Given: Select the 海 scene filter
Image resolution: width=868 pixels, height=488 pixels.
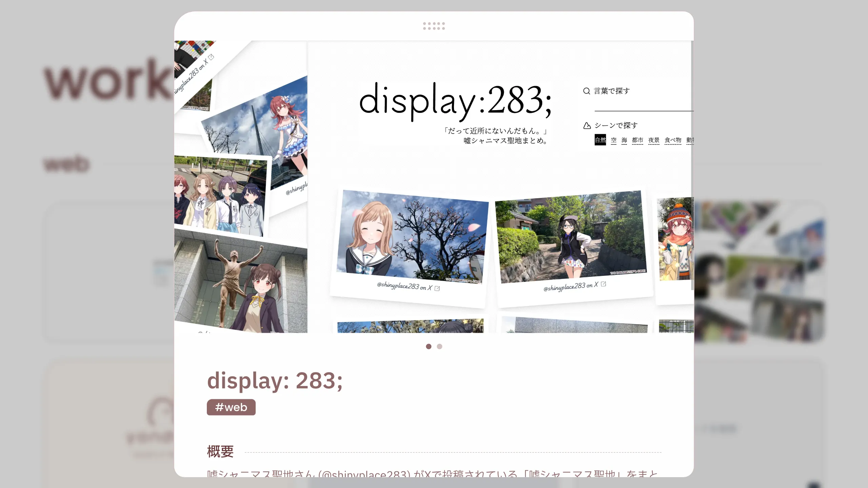Looking at the screenshot, I should [x=624, y=140].
